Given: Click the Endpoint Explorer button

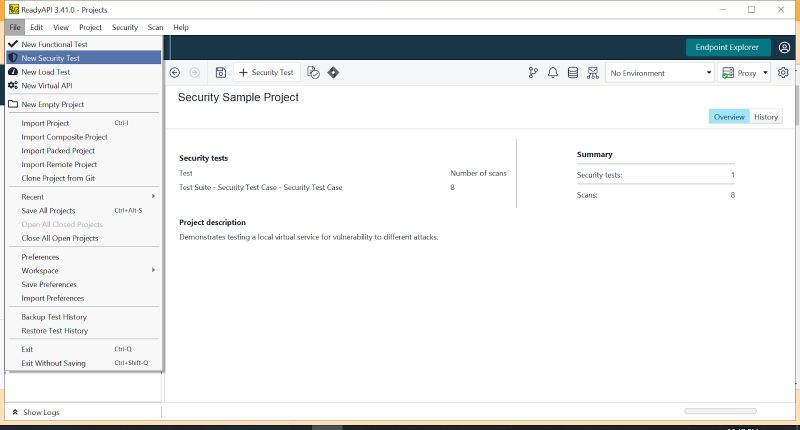Looking at the screenshot, I should (727, 47).
